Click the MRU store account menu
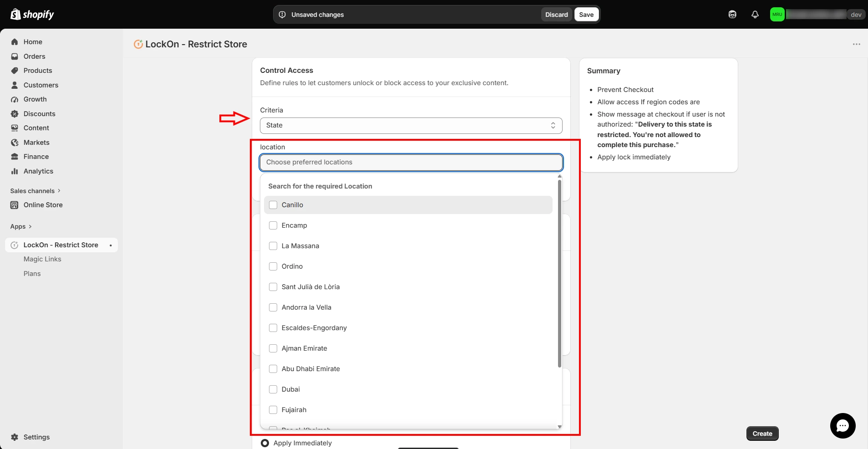 [x=817, y=15]
